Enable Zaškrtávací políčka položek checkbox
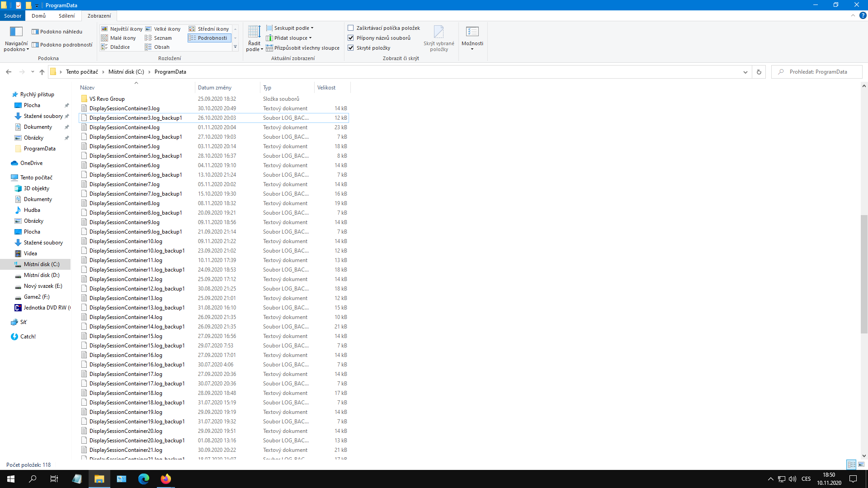Image resolution: width=868 pixels, height=488 pixels. click(x=351, y=28)
